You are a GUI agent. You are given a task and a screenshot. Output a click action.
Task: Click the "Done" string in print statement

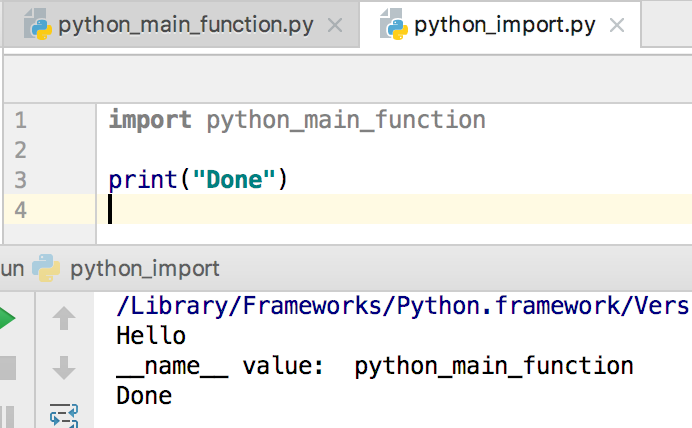click(x=233, y=180)
